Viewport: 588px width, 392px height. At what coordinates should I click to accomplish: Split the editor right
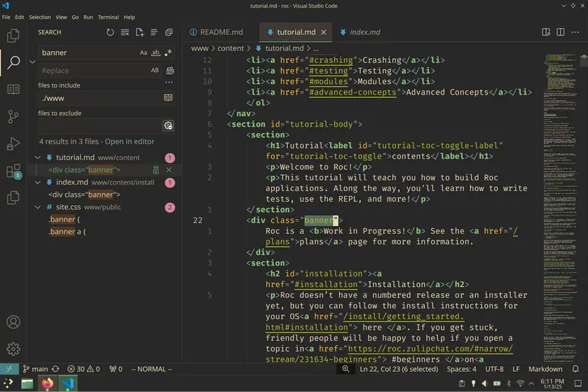click(561, 32)
